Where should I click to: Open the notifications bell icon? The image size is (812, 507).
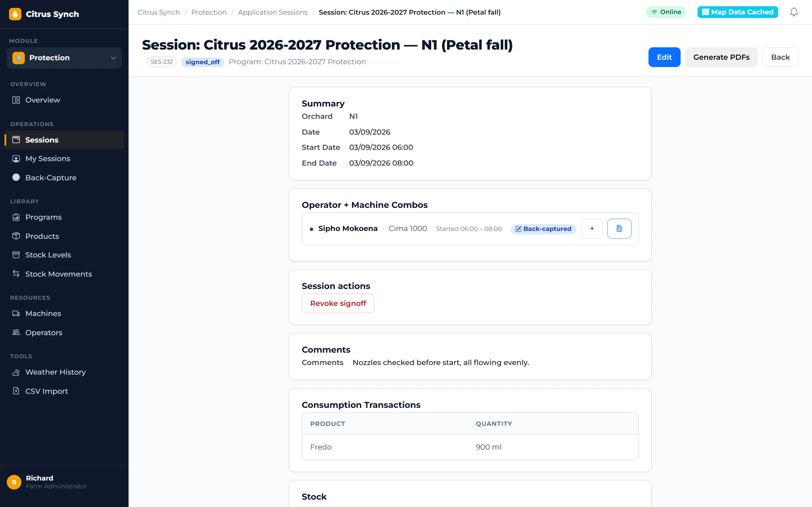tap(794, 12)
